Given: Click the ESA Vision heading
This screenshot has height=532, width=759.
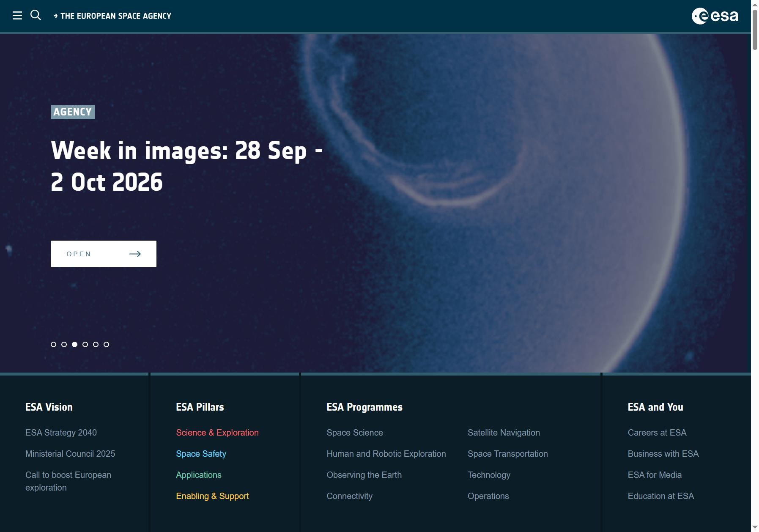Looking at the screenshot, I should click(49, 407).
